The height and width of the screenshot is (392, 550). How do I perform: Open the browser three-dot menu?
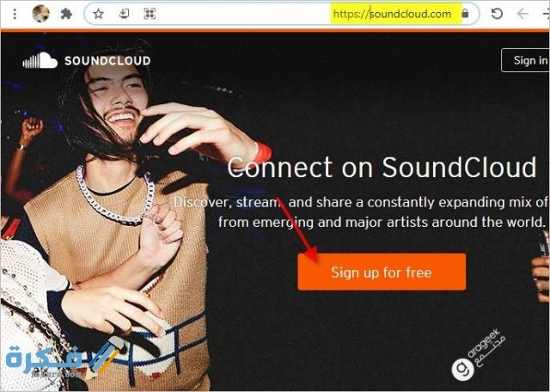point(15,14)
